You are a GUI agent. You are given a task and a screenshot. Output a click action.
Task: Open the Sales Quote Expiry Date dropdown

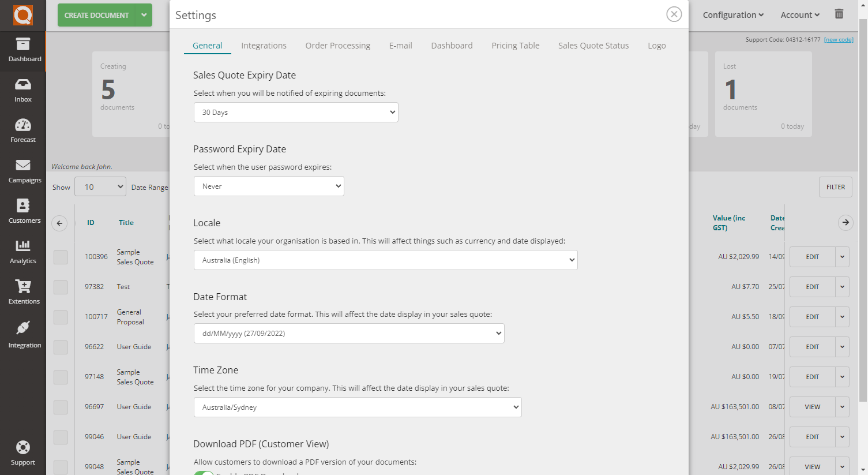295,112
